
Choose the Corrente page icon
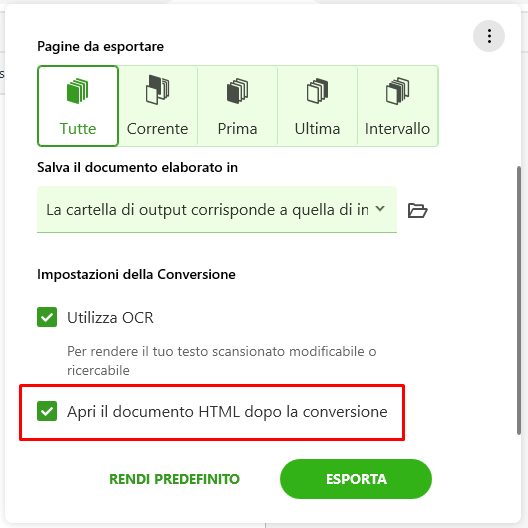(158, 90)
